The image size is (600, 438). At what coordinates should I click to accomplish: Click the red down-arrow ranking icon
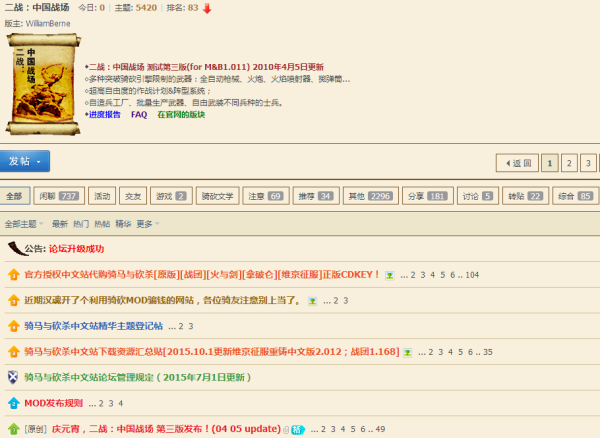[207, 9]
